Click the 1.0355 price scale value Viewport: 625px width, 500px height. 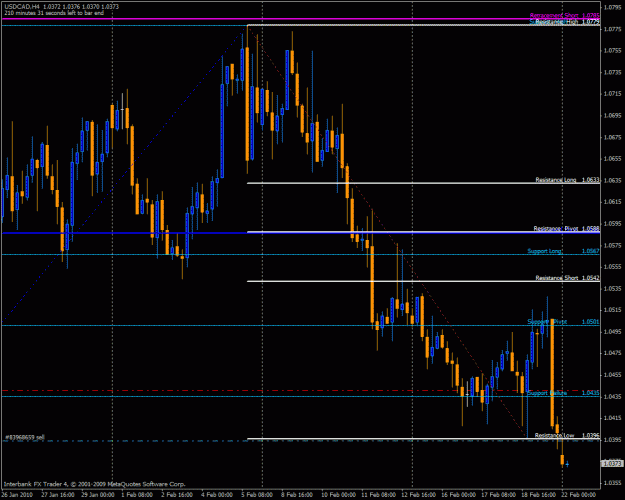tap(612, 483)
